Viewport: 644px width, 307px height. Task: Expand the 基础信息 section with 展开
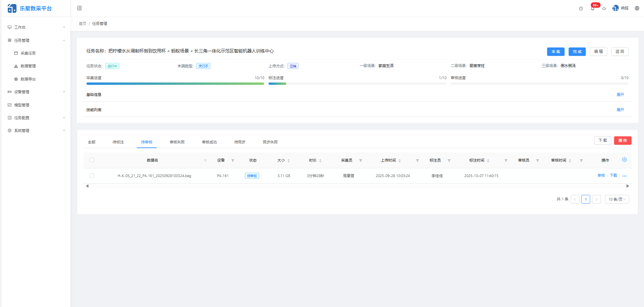pos(620,95)
